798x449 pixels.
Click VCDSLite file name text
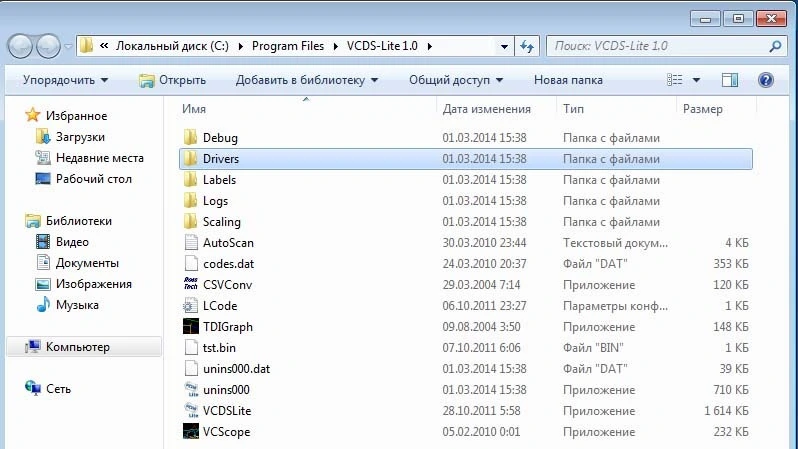click(x=227, y=411)
